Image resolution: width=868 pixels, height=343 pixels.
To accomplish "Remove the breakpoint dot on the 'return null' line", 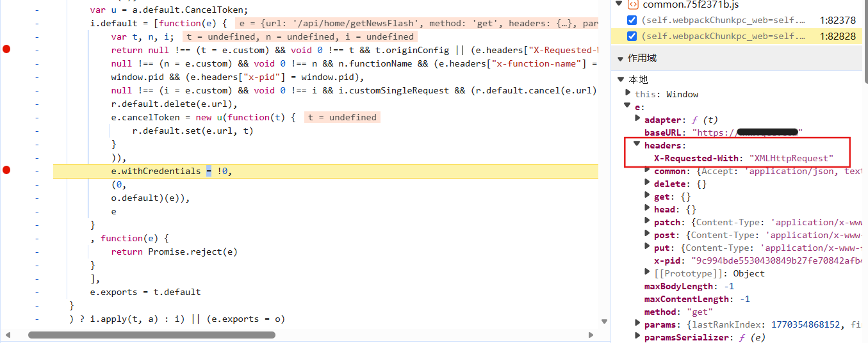I will point(7,49).
